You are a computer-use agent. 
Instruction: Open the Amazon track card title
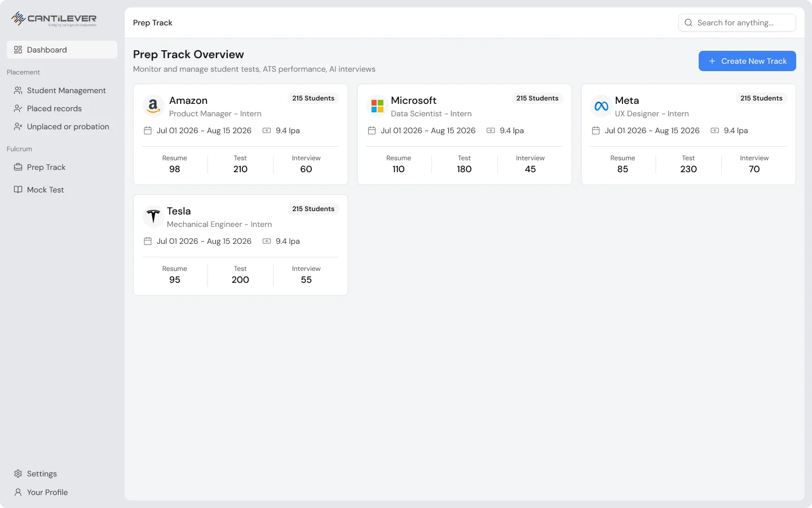pos(188,100)
